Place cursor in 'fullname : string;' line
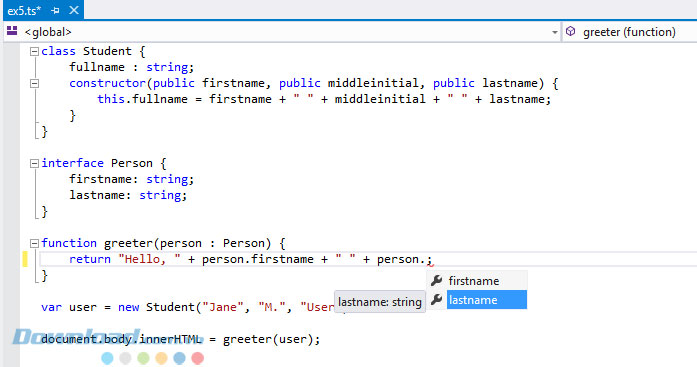This screenshot has height=367, width=697. coord(132,67)
